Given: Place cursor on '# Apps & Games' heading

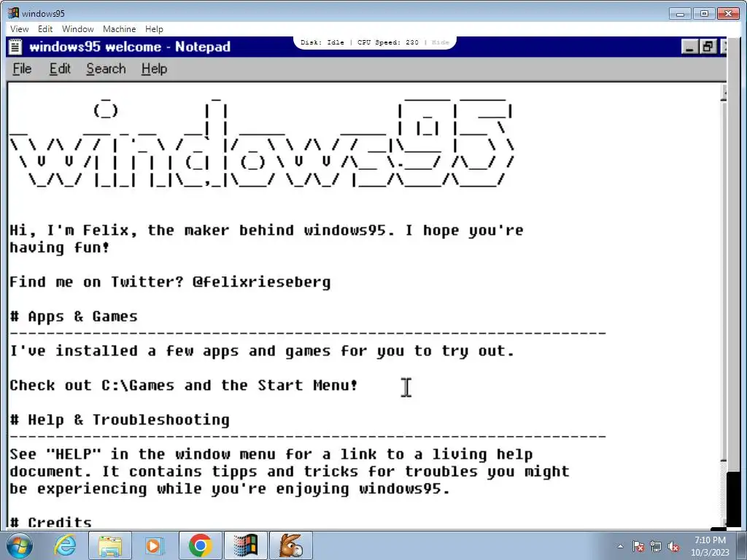Looking at the screenshot, I should coord(74,316).
